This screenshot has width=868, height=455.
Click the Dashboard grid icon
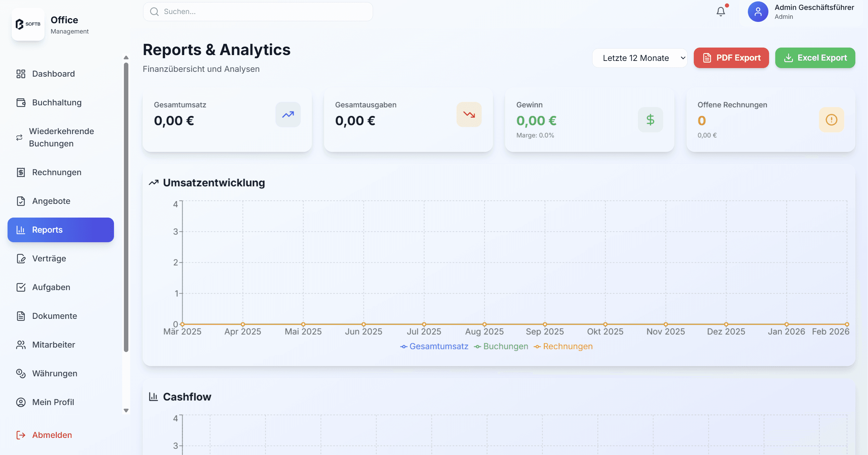(21, 74)
